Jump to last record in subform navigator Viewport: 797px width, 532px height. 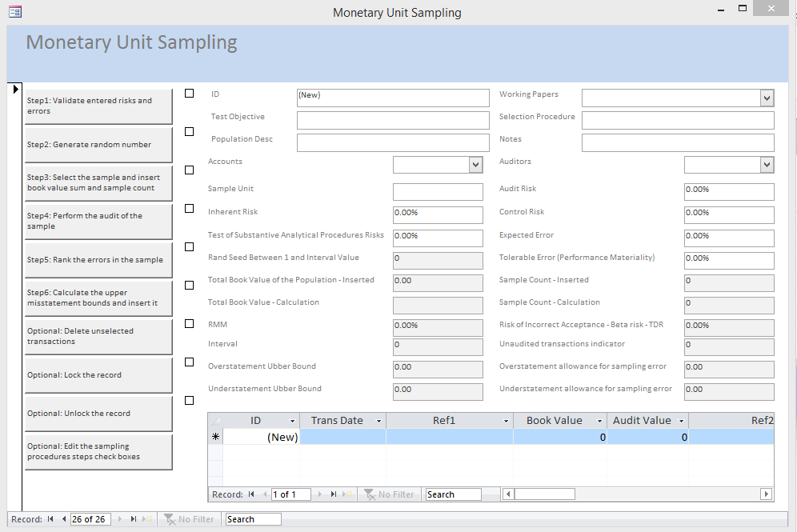pos(334,494)
